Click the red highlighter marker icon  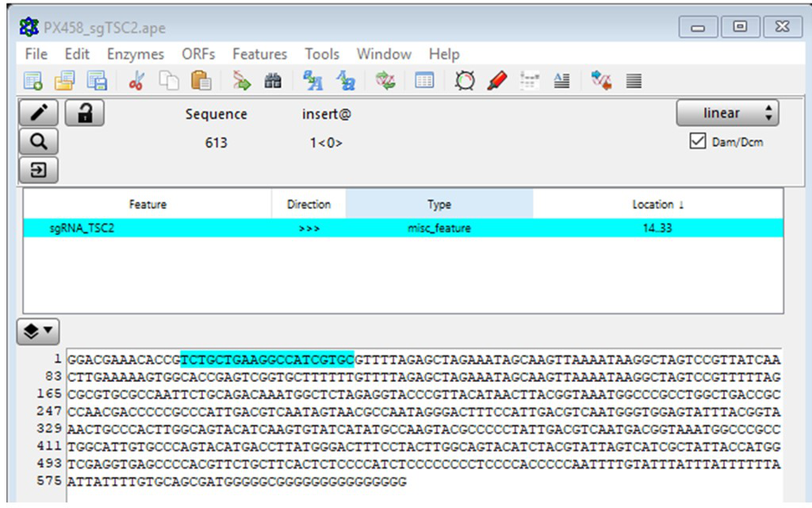click(497, 81)
